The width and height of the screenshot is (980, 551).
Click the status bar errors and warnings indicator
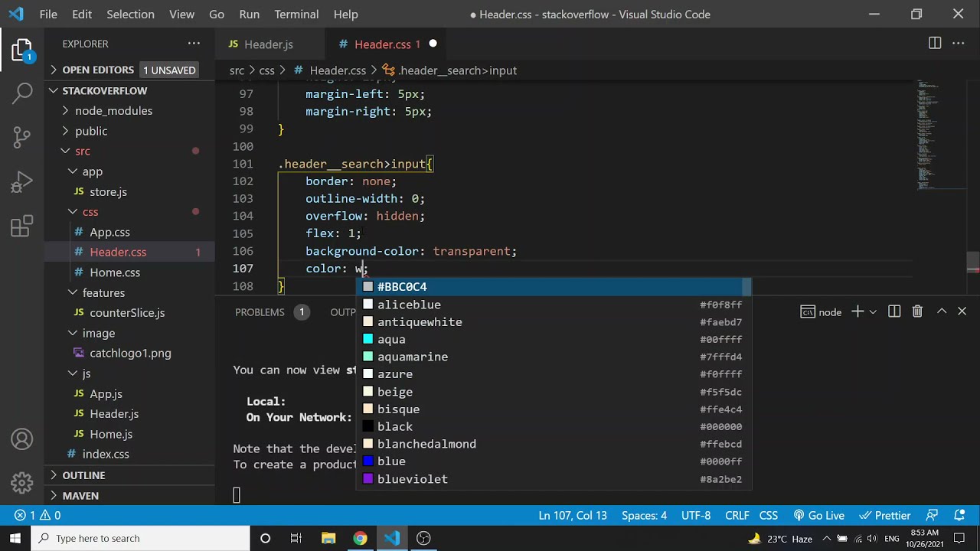tap(38, 516)
